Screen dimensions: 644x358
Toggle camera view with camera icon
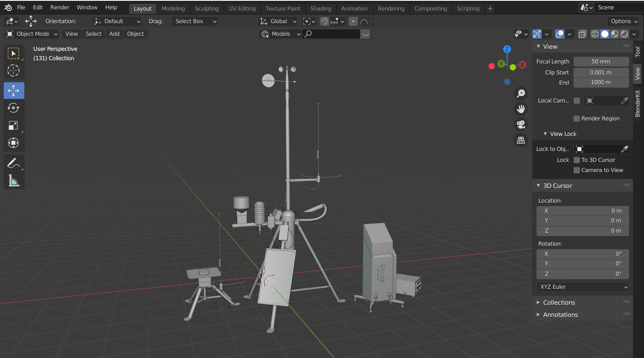coord(521,124)
